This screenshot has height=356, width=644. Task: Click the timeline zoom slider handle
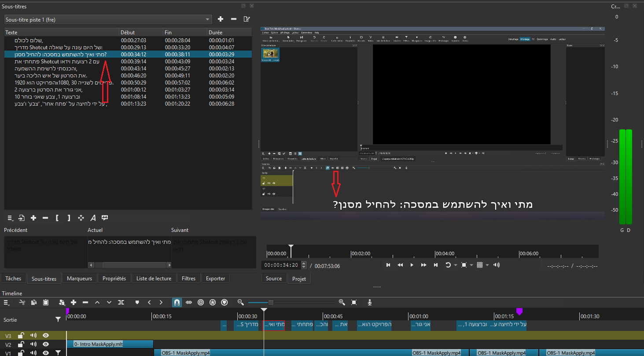point(271,302)
